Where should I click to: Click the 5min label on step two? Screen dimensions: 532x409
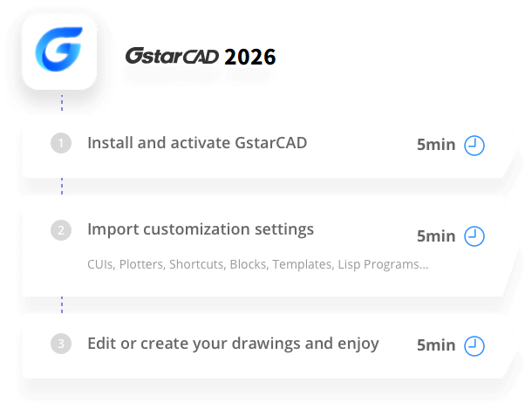[436, 235]
